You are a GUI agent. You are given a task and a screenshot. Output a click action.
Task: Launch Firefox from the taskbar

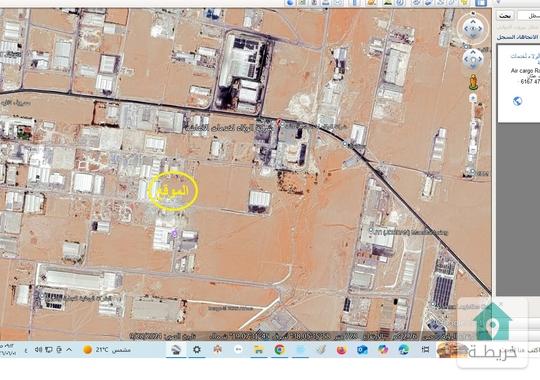342,350
